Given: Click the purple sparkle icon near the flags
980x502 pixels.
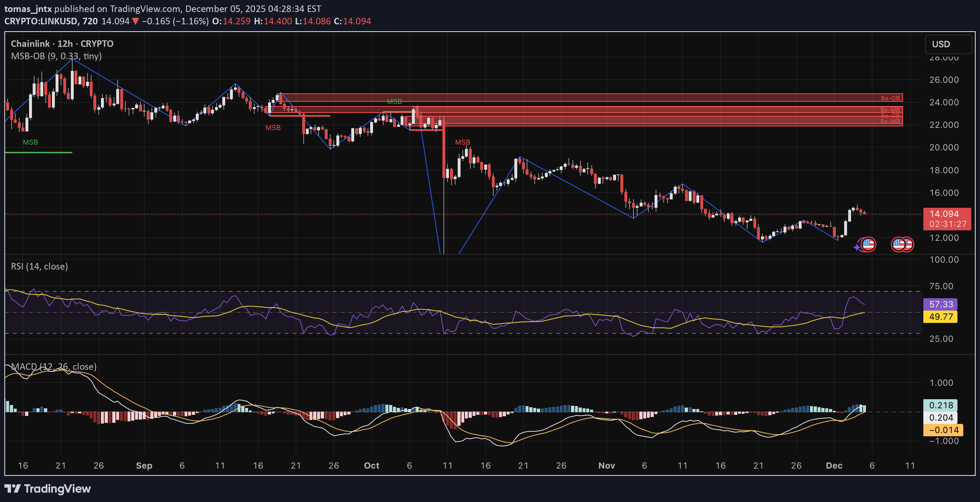Looking at the screenshot, I should (x=857, y=248).
